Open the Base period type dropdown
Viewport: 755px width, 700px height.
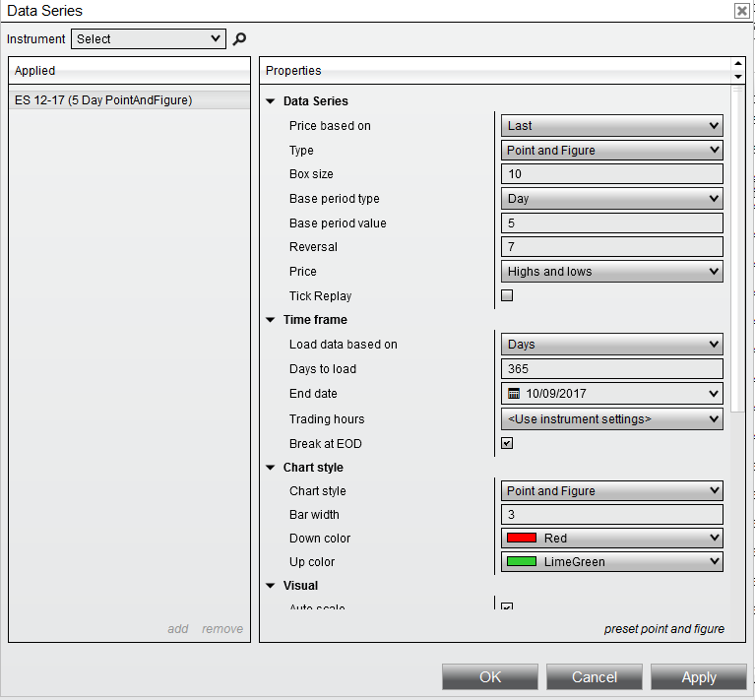[x=612, y=198]
